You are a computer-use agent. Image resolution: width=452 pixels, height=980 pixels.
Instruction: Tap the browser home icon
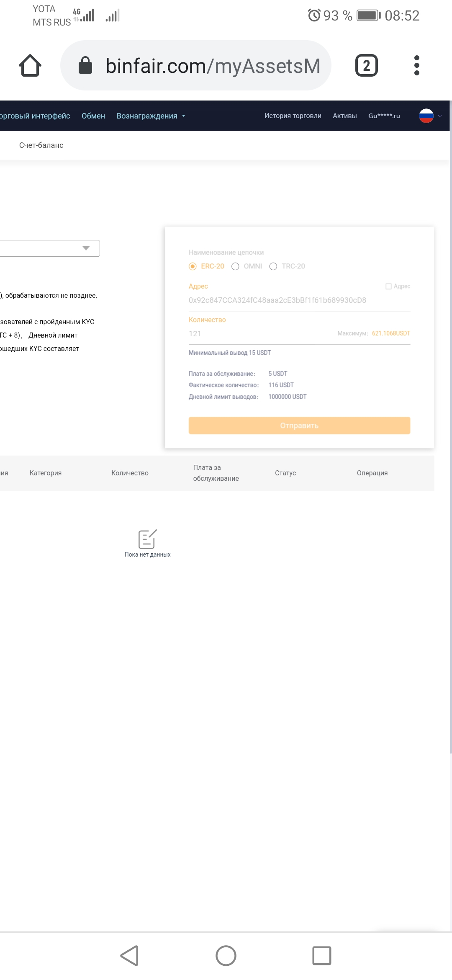(30, 65)
